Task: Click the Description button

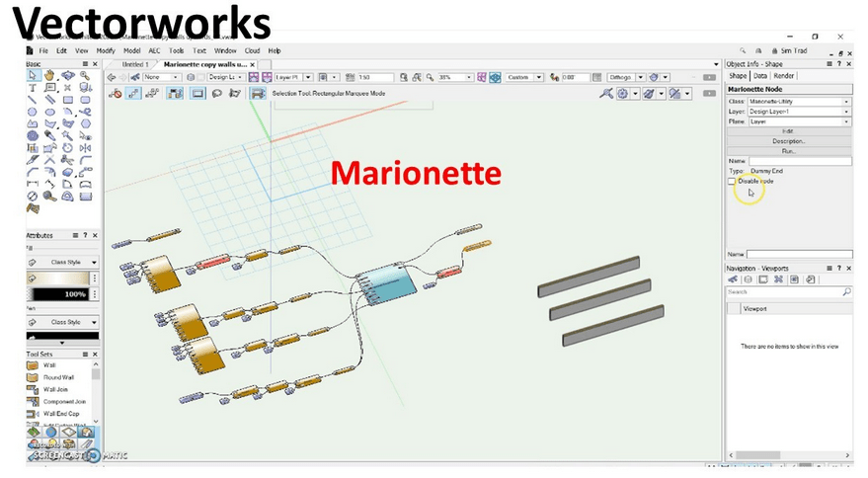Action: coord(788,140)
